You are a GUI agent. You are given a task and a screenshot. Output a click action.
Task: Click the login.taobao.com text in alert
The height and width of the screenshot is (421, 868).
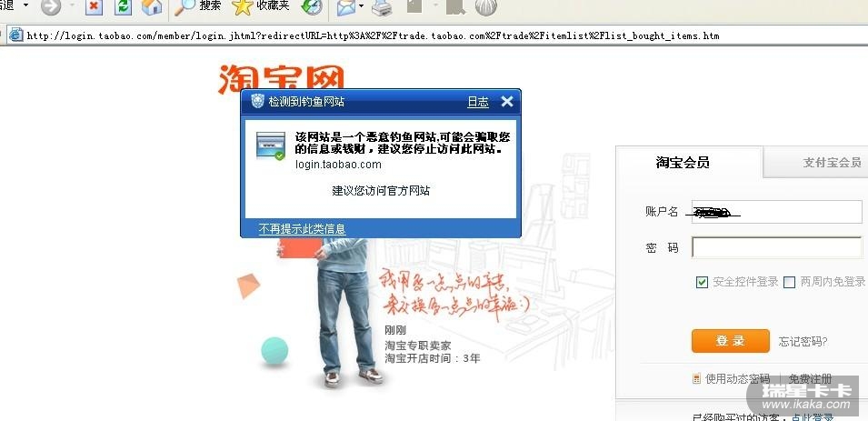(x=338, y=165)
